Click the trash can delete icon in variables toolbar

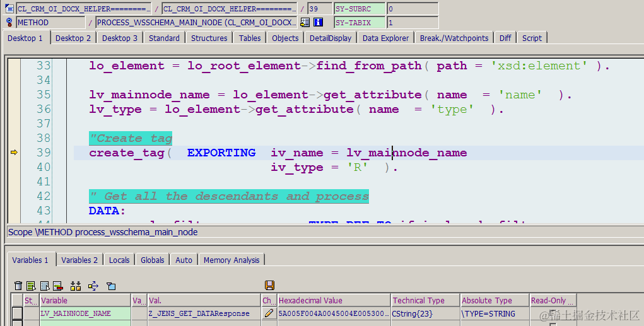18,286
